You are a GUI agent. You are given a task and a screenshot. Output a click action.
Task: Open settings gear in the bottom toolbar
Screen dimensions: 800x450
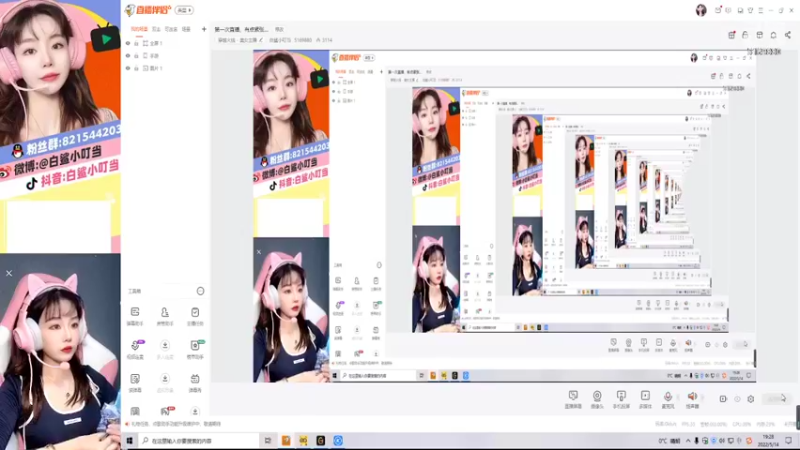click(x=751, y=399)
